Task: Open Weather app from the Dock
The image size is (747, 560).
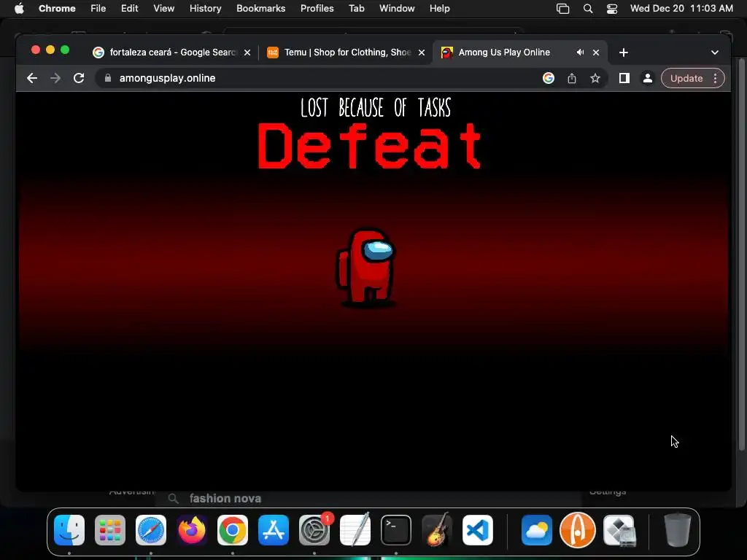Action: (x=537, y=530)
